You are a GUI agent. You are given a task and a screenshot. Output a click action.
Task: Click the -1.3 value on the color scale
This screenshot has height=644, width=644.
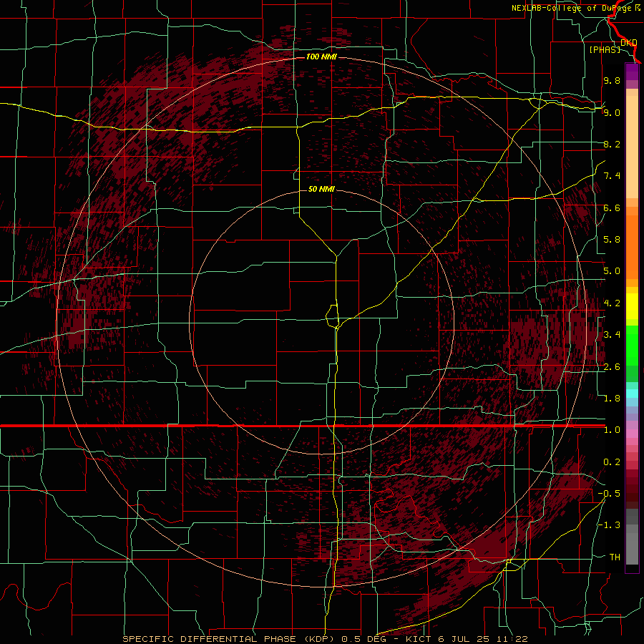(x=609, y=525)
